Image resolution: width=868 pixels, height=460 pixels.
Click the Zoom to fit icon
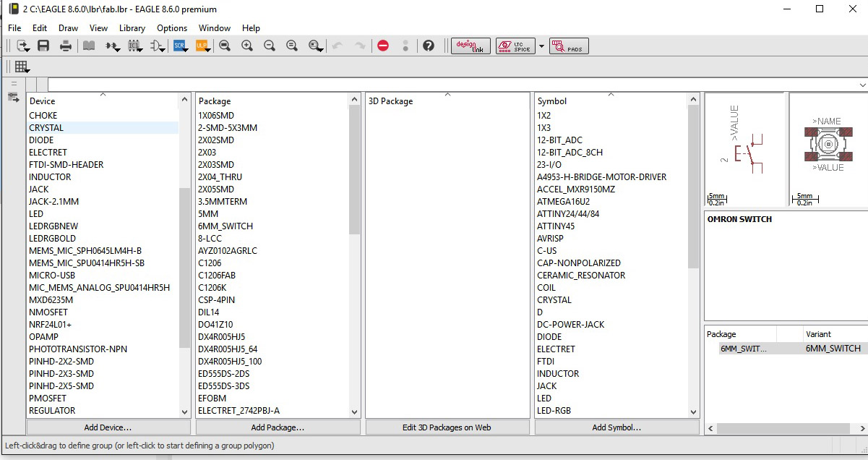point(225,46)
